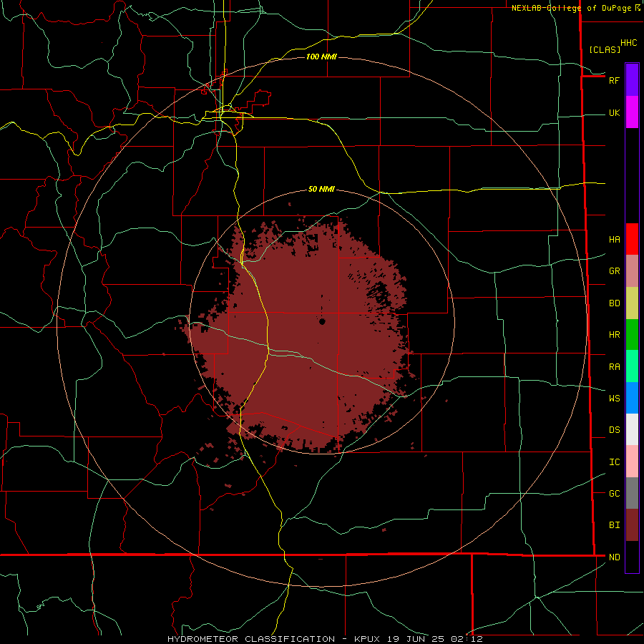
Task: Click the ND black legend swatch
Action: coord(632,557)
